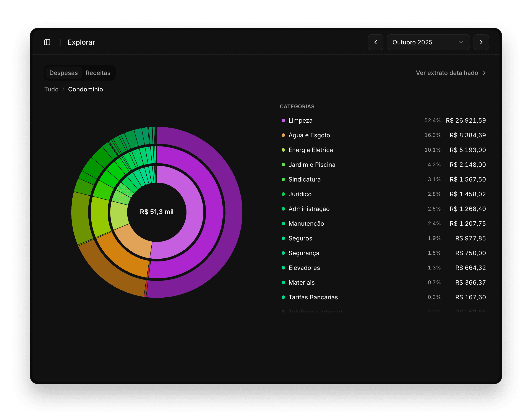Click the R$ 51,3 mil chart center
The height and width of the screenshot is (412, 532).
[157, 212]
